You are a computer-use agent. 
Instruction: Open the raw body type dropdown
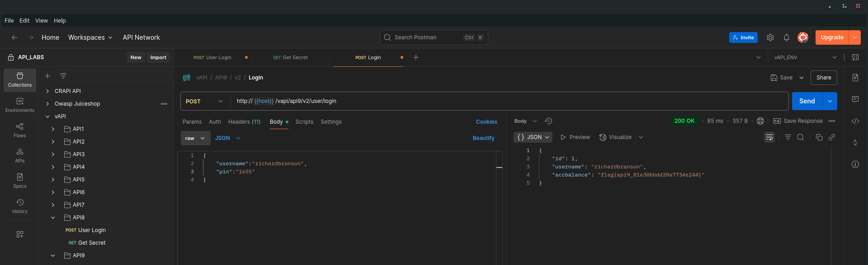click(195, 138)
